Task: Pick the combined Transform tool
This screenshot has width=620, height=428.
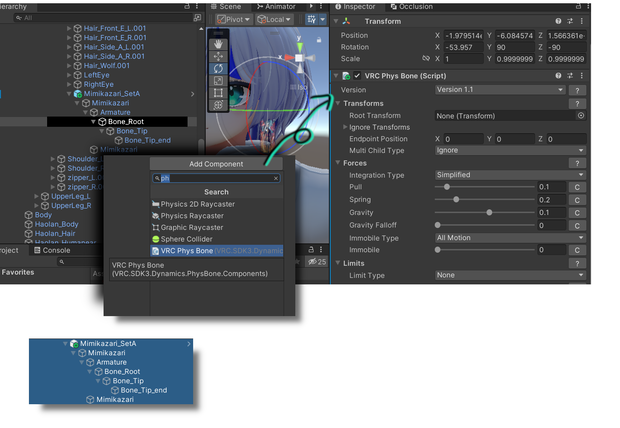Action: click(218, 105)
